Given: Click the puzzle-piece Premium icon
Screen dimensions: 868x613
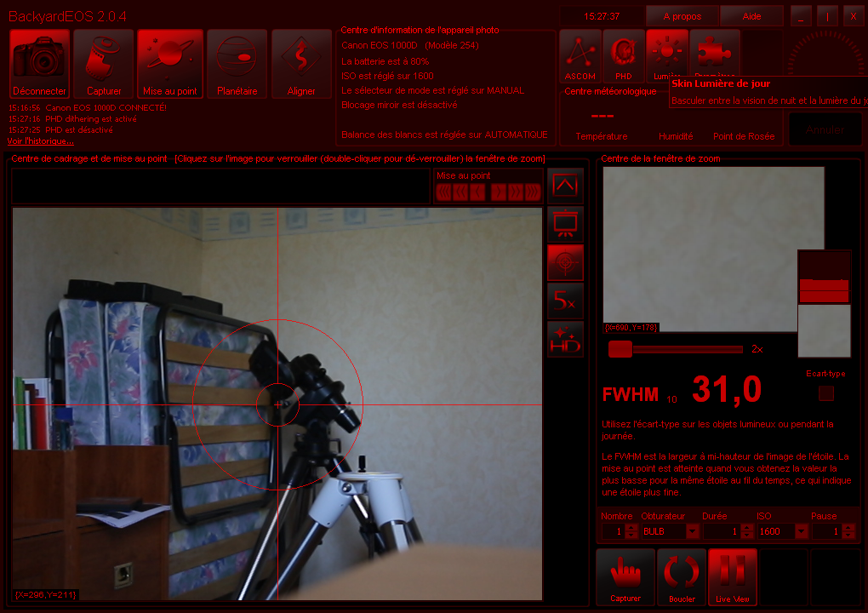Looking at the screenshot, I should pos(715,53).
